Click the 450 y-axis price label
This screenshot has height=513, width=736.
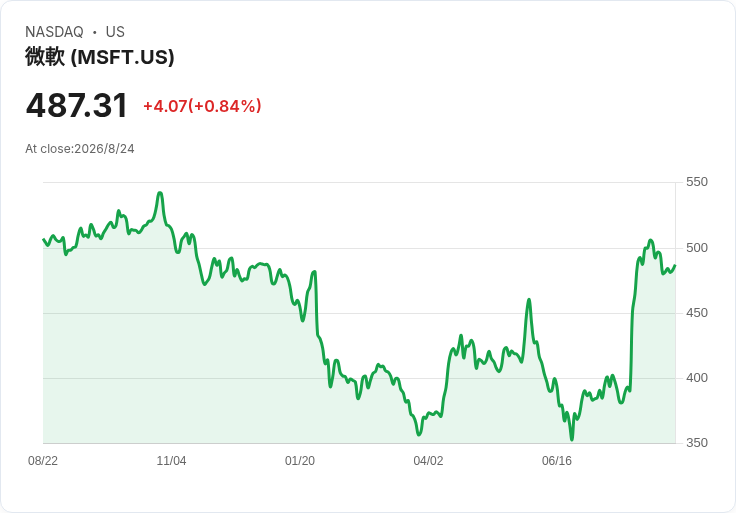697,313
